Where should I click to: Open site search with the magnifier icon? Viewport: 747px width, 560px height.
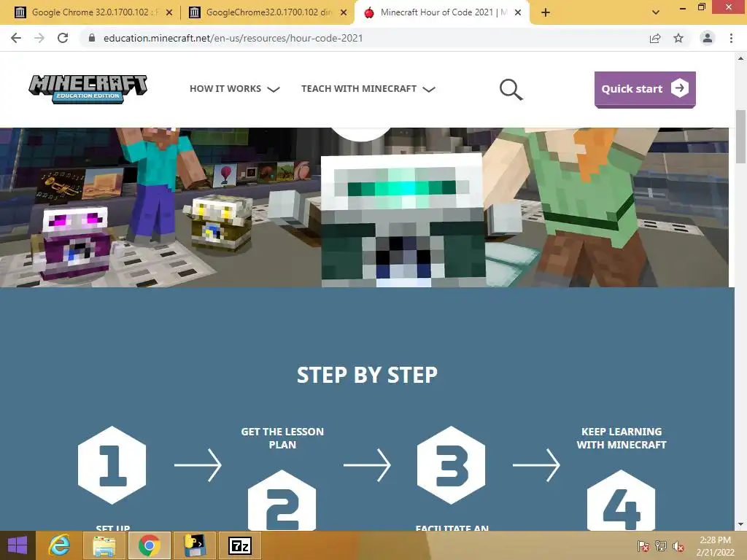(511, 90)
